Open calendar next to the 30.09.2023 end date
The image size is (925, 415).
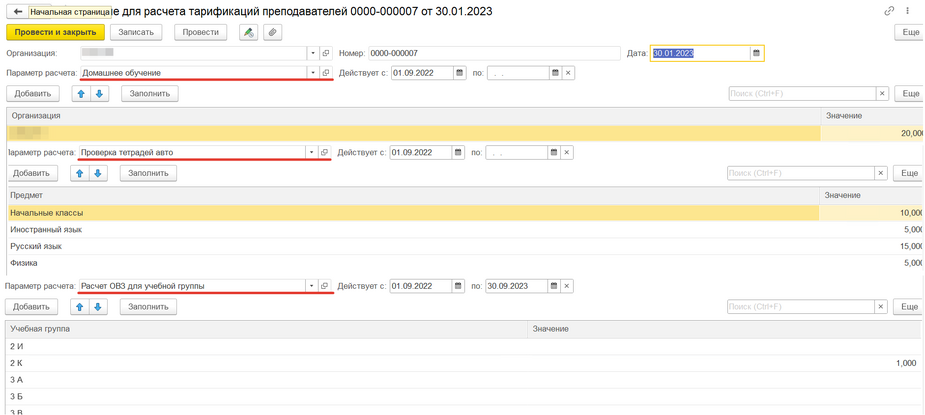coord(554,286)
